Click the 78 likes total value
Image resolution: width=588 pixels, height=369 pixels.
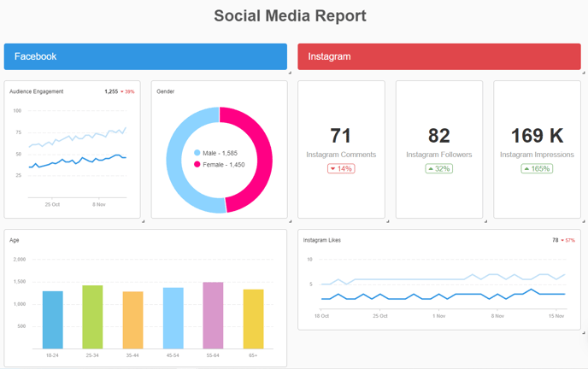click(x=556, y=240)
